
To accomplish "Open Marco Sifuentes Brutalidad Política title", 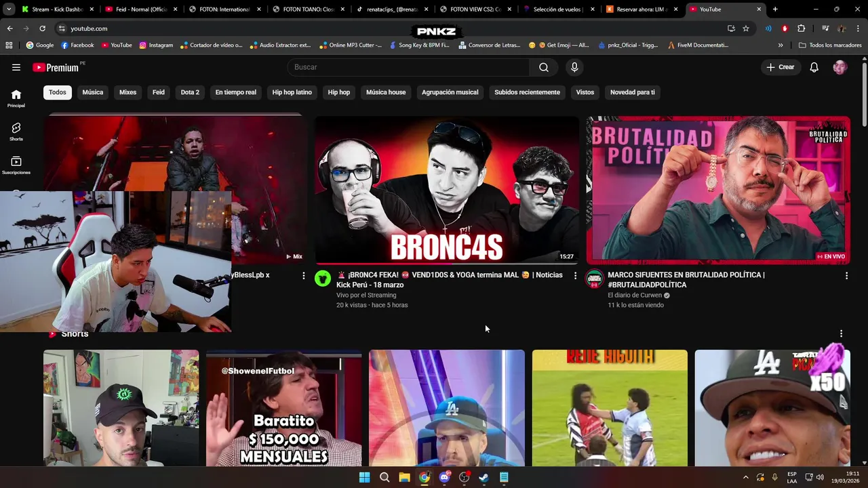I will tap(686, 280).
